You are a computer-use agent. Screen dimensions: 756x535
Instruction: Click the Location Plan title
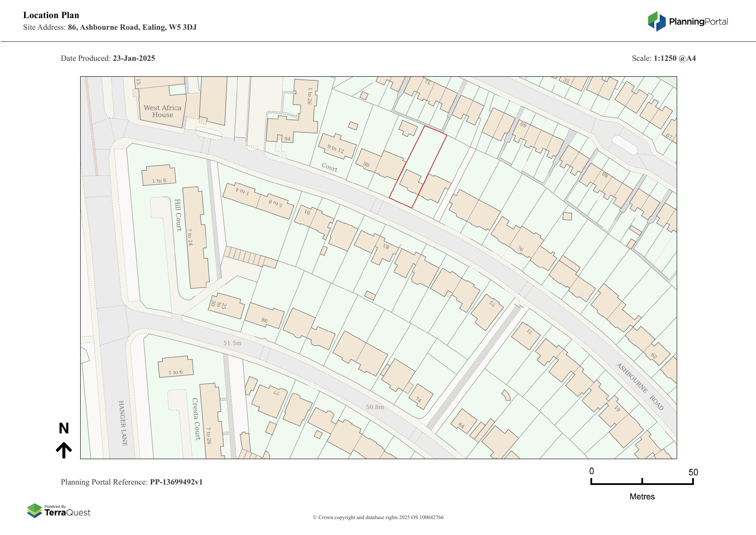(51, 15)
